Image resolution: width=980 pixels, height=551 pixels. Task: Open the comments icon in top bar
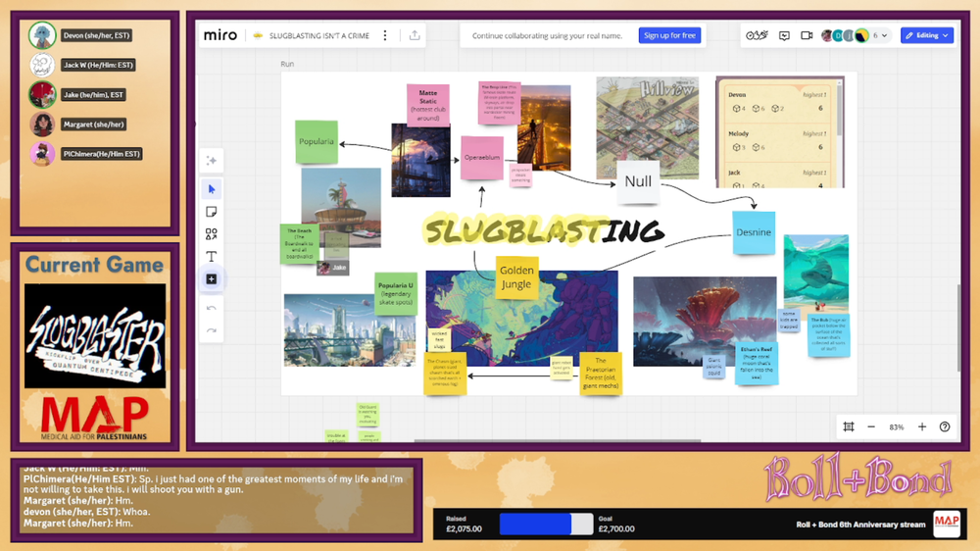pos(784,35)
